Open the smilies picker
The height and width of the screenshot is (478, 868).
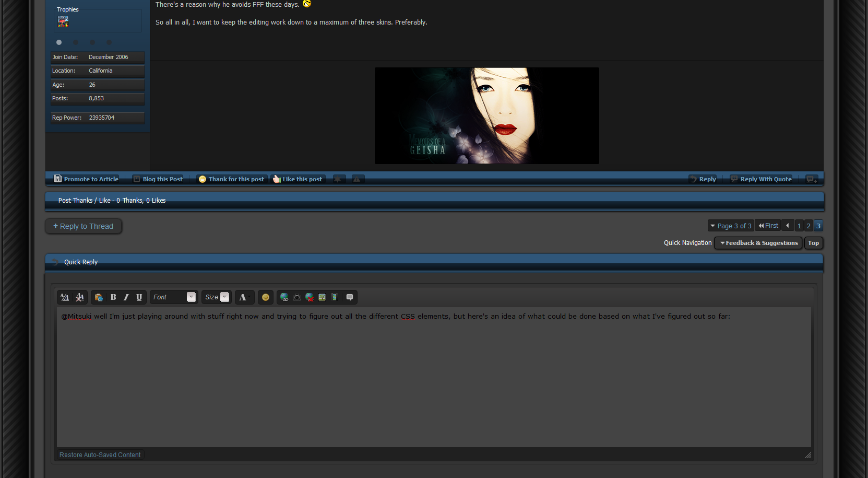click(x=266, y=297)
